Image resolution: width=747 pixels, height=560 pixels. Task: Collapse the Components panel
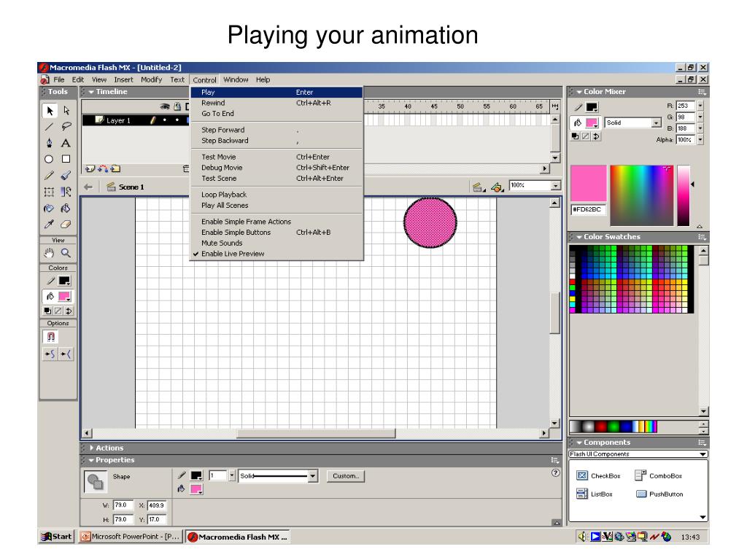[579, 443]
